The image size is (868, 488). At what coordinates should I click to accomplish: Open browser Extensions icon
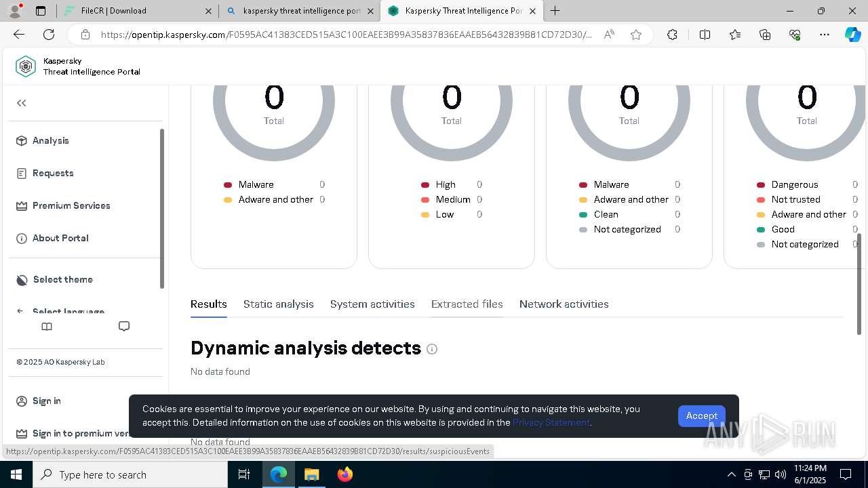click(672, 35)
